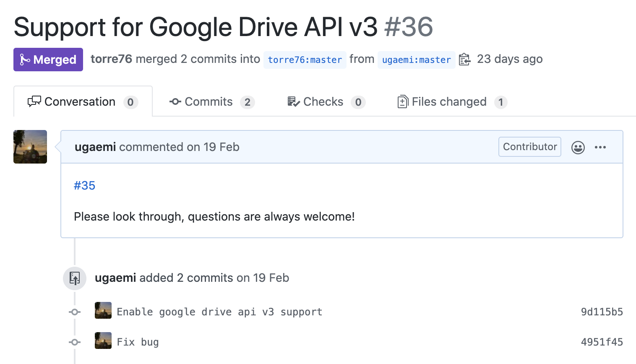Add a reaction with the smiley icon
This screenshot has width=636, height=364.
point(578,147)
